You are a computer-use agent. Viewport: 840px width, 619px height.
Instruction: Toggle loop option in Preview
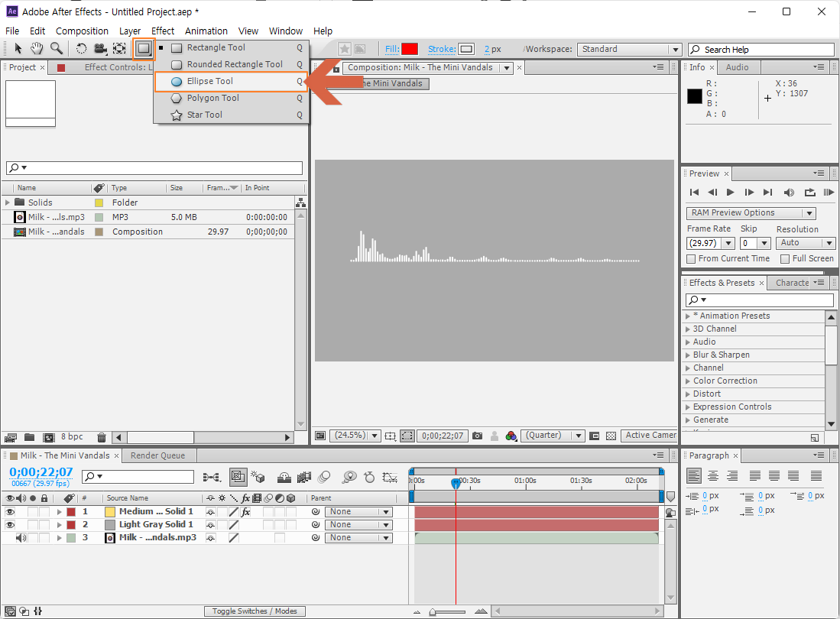point(809,193)
